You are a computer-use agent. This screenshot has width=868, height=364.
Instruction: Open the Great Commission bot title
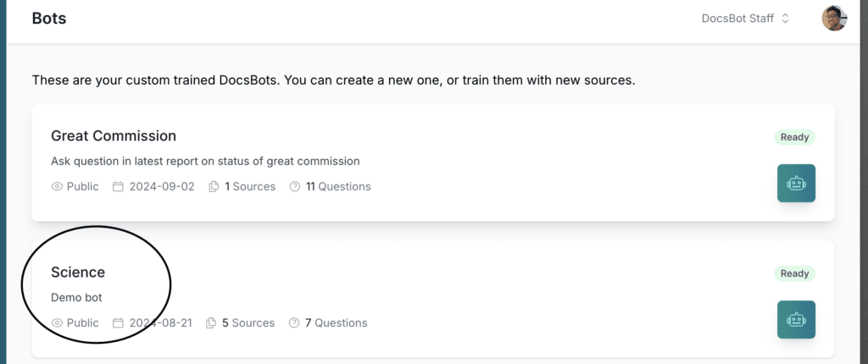click(114, 135)
